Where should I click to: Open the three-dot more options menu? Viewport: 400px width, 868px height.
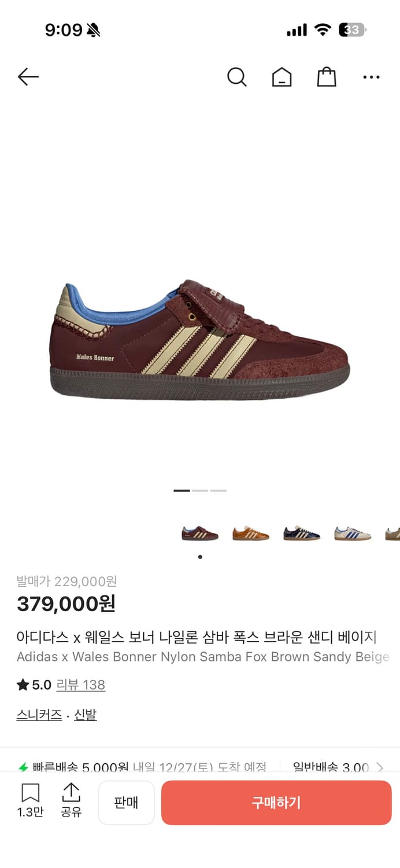[x=371, y=77]
